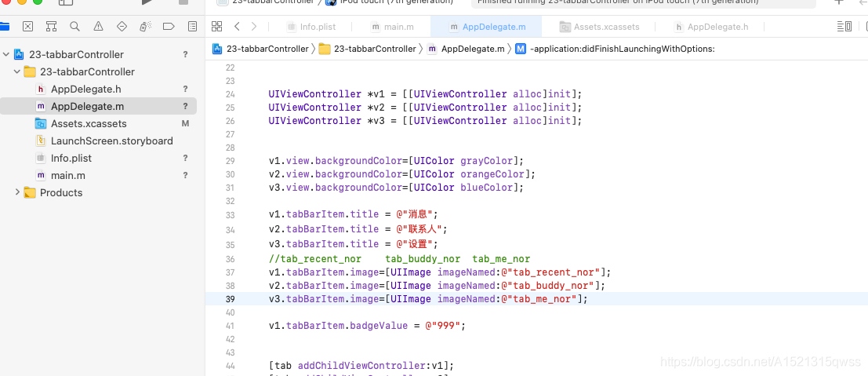Go forward in editor history

[254, 26]
